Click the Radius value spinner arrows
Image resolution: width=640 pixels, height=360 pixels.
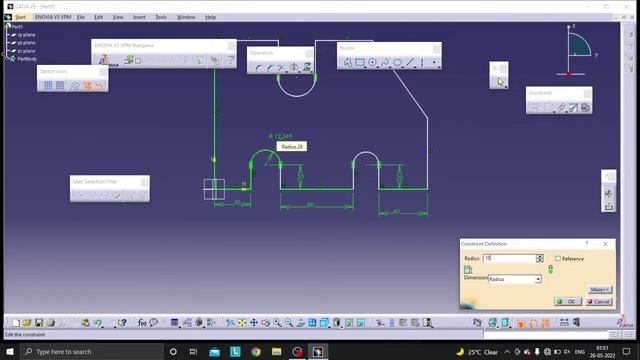pyautogui.click(x=540, y=258)
